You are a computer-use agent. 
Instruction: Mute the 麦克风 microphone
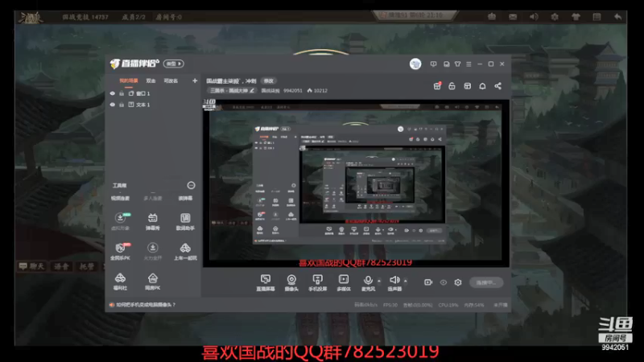coord(368,282)
